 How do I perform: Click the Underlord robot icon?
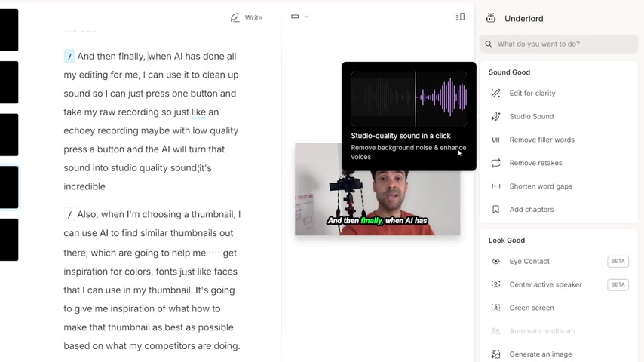491,18
